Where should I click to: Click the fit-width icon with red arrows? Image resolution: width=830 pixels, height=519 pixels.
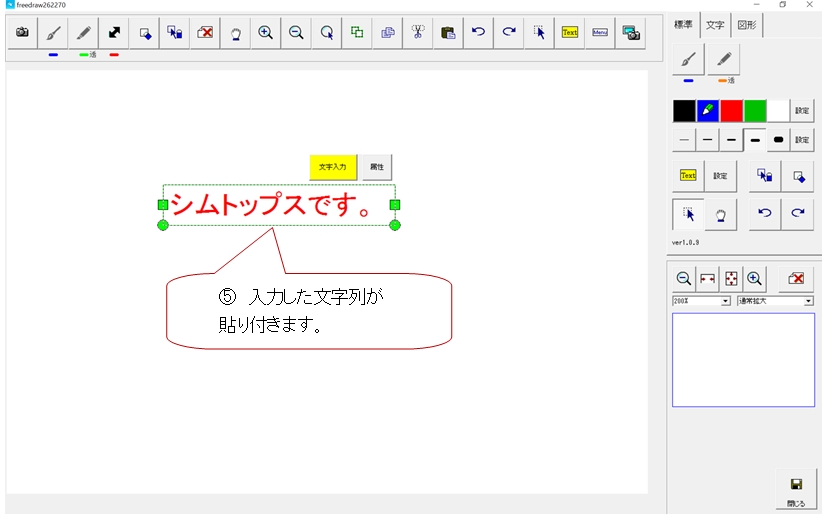pos(707,279)
